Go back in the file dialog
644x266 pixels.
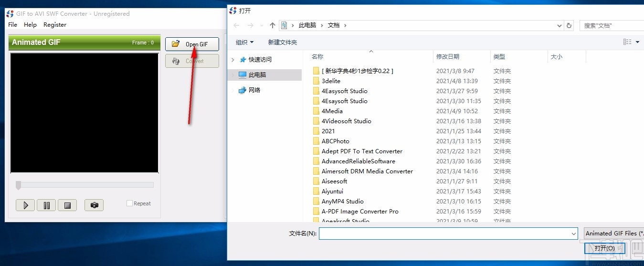(x=237, y=25)
